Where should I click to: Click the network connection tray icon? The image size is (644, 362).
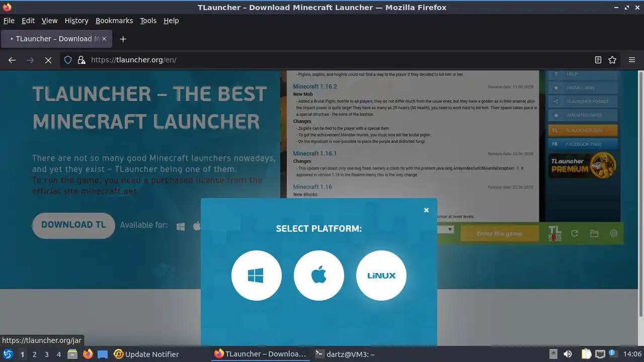coord(600,354)
